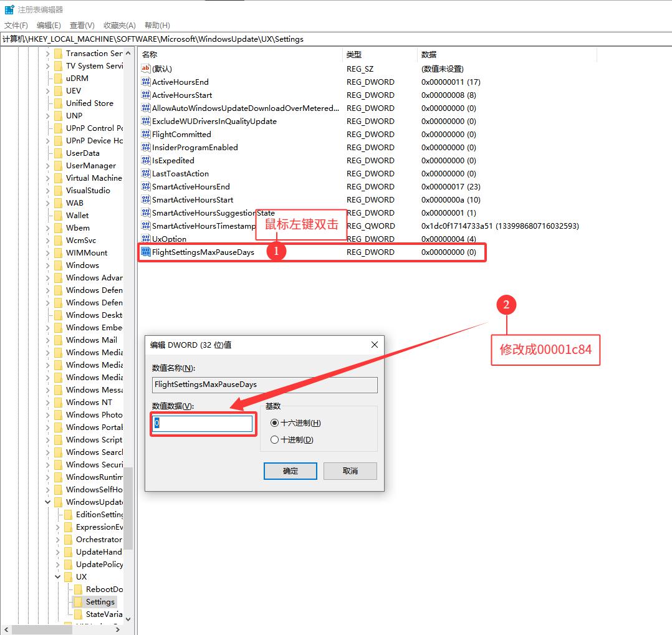Image resolution: width=672 pixels, height=635 pixels.
Task: Open the 收藏夹(A) menu
Action: pyautogui.click(x=119, y=26)
